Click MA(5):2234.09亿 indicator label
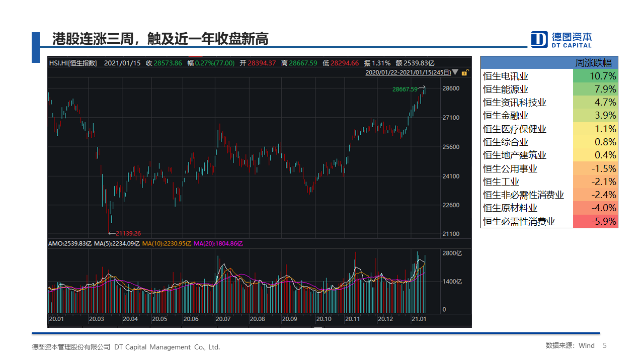 117,243
